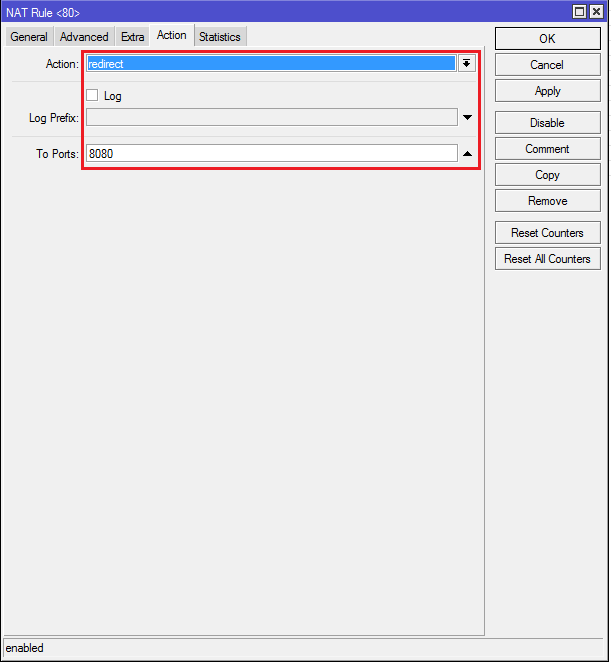611x664 pixels.
Task: Click the Action tab
Action: coord(171,36)
